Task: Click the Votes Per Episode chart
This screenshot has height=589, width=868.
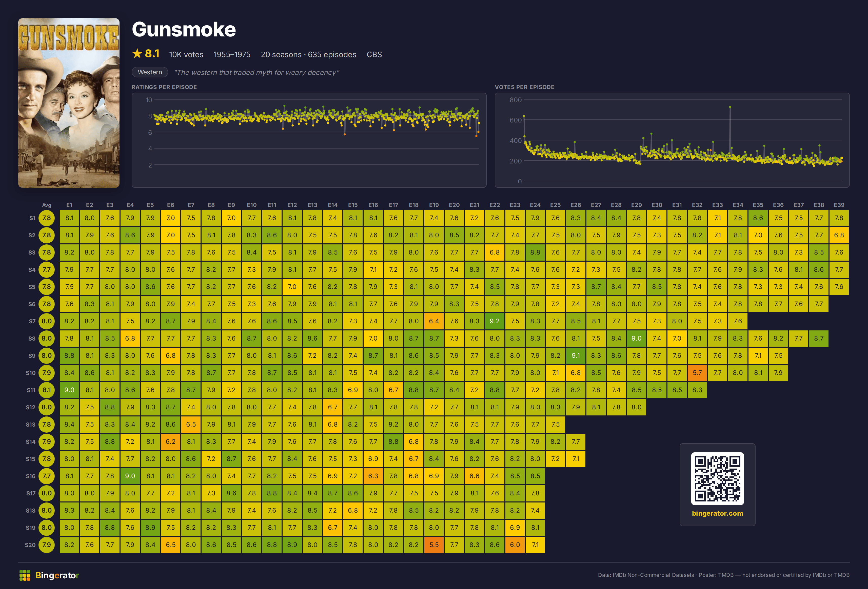Action: tap(672, 140)
